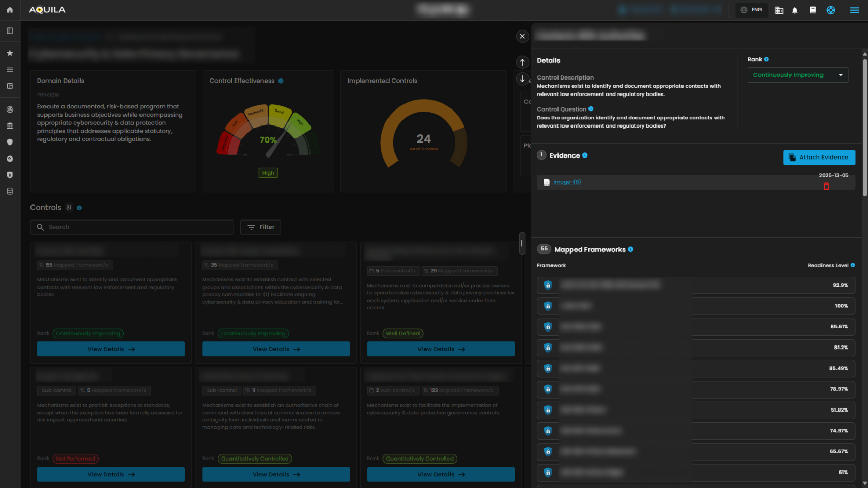Close the control details side panel
Viewport: 868px width, 488px height.
522,36
